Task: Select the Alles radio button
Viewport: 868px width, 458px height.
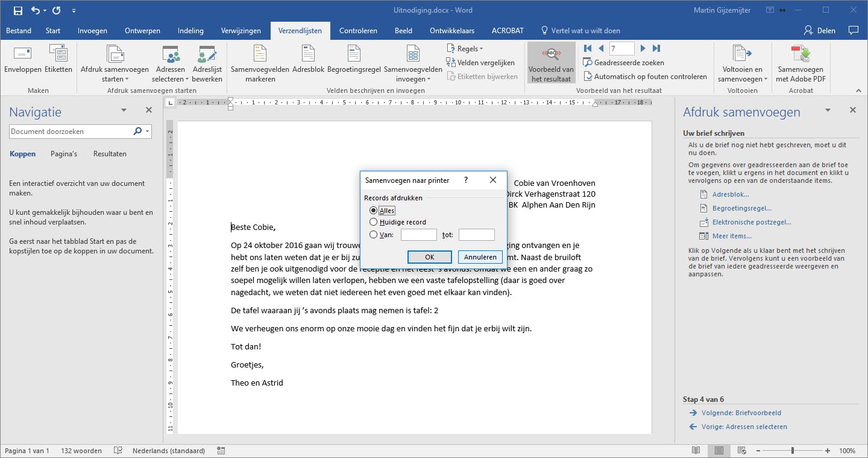Action: (374, 211)
